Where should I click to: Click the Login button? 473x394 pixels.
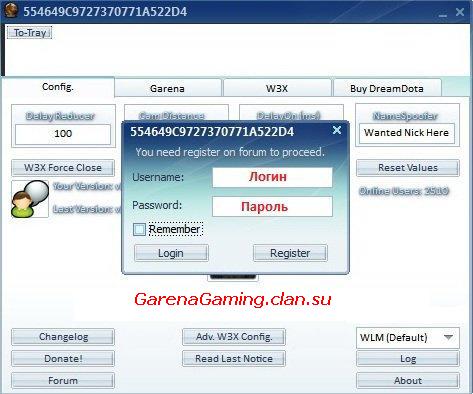tap(171, 253)
